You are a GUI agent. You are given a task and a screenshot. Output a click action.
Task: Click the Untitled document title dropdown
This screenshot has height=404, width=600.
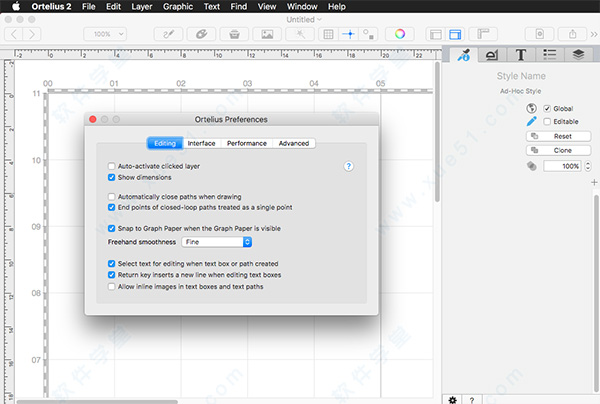pyautogui.click(x=304, y=20)
